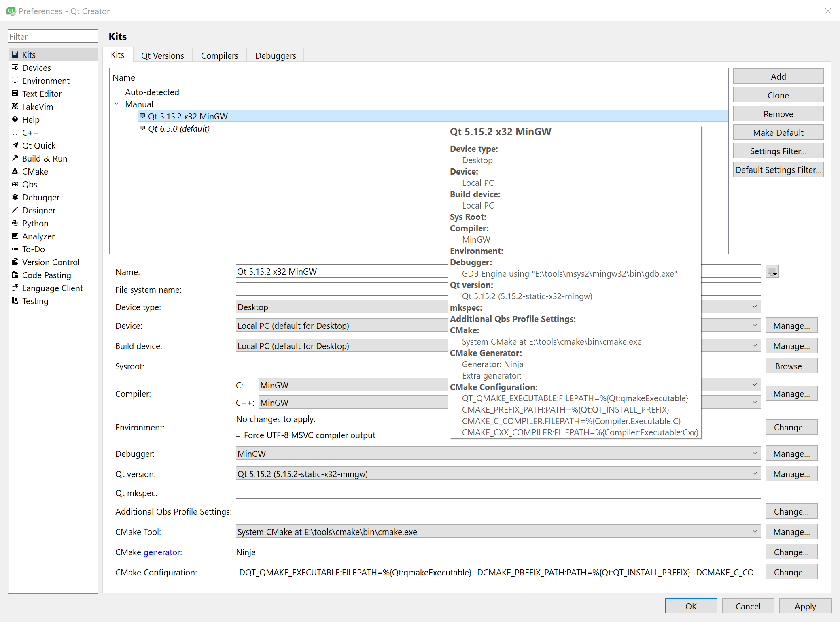Click the Qt 5.15.2 x32 MinGW kit icon

[142, 116]
